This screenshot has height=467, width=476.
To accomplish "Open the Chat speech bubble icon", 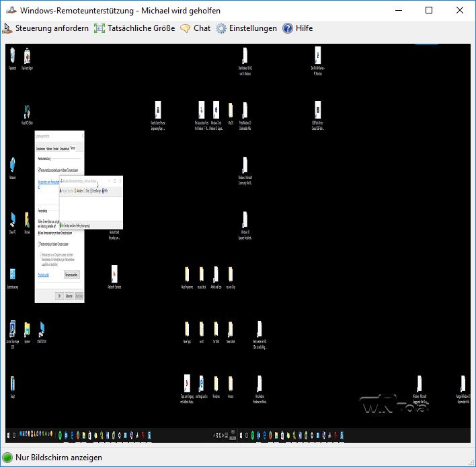I will [185, 28].
